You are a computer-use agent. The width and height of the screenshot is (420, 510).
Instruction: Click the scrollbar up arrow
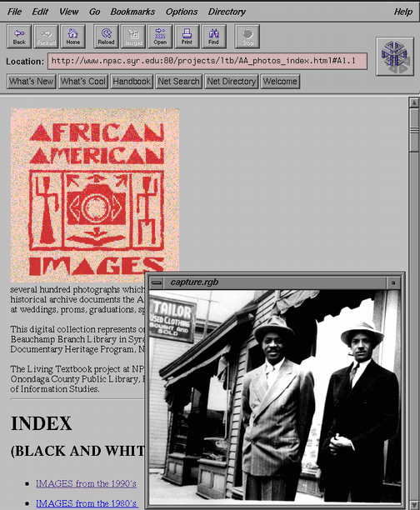click(x=414, y=102)
